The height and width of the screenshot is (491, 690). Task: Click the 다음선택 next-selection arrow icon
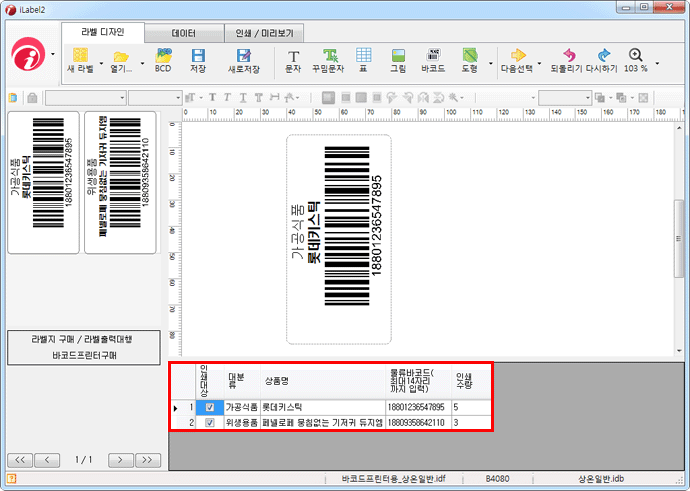click(518, 55)
